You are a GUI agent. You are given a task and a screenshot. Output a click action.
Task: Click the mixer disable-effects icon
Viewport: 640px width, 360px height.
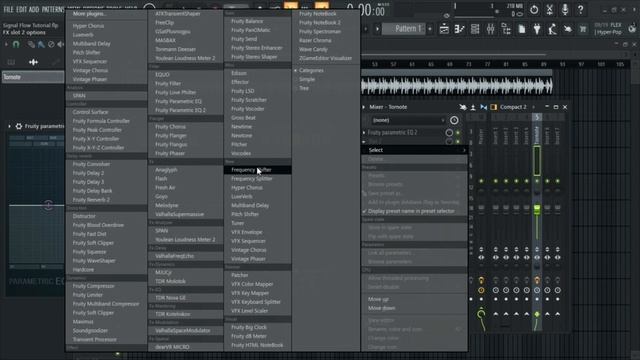(x=463, y=107)
